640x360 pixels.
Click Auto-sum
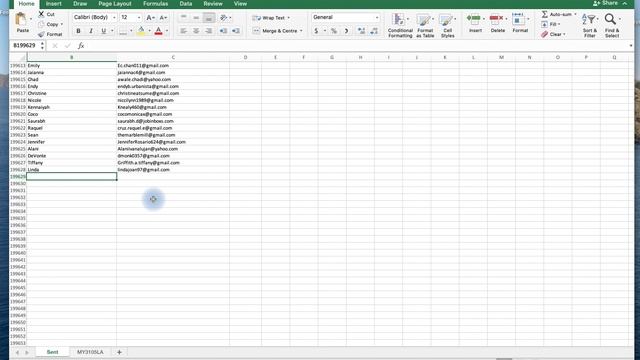pos(558,14)
